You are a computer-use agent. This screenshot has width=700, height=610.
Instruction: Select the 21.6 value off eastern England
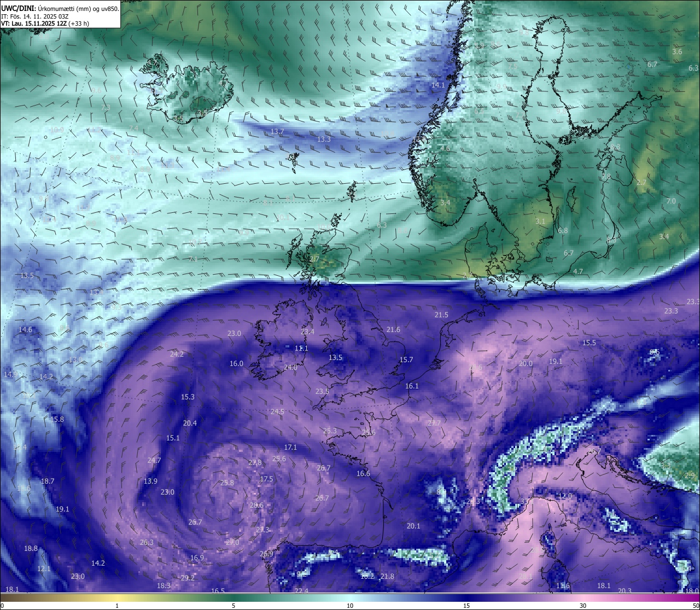coord(393,330)
